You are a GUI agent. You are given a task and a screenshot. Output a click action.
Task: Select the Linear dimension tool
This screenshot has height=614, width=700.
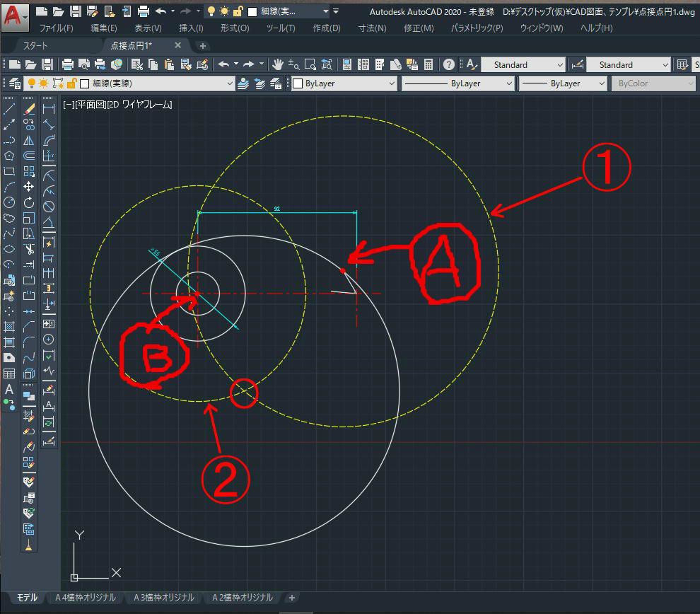coord(49,109)
